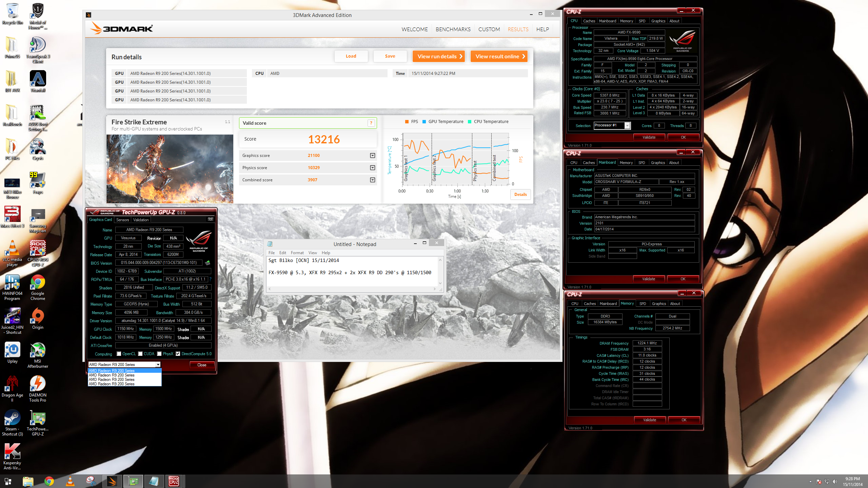The height and width of the screenshot is (488, 868).
Task: Open the MSI Afterburner desktop icon
Action: 38,355
